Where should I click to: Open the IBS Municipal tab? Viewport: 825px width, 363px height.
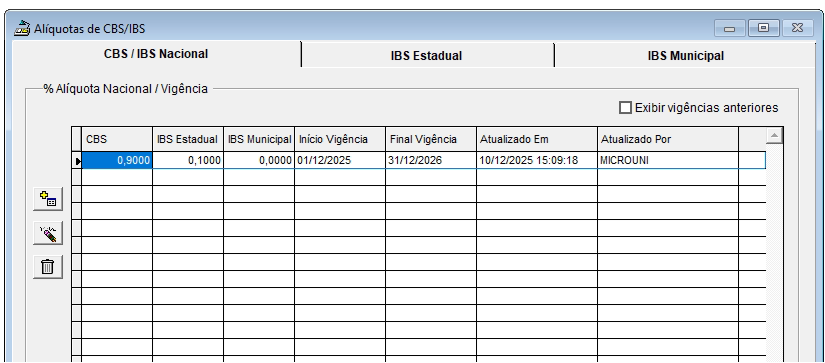[686, 55]
